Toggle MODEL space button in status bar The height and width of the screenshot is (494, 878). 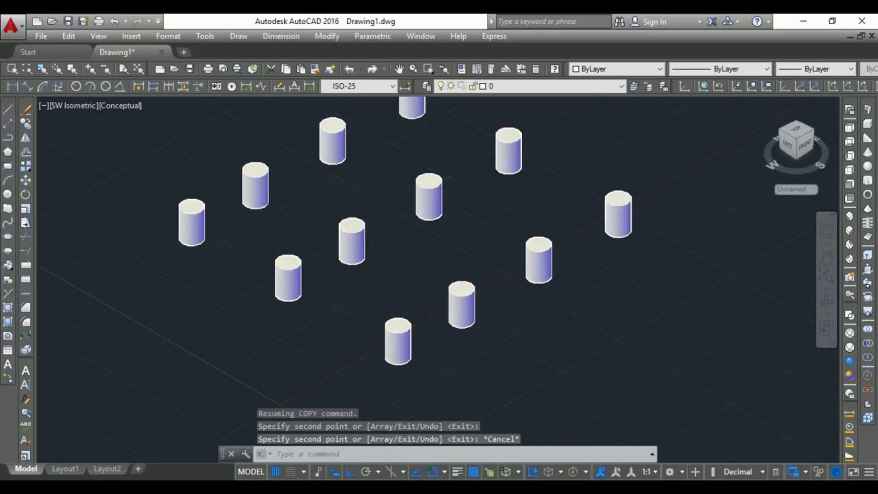coord(251,472)
